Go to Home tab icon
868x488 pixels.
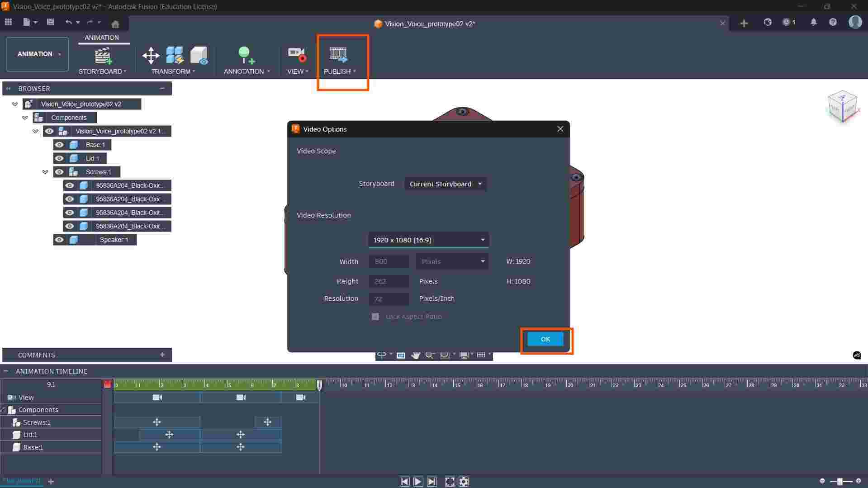115,24
